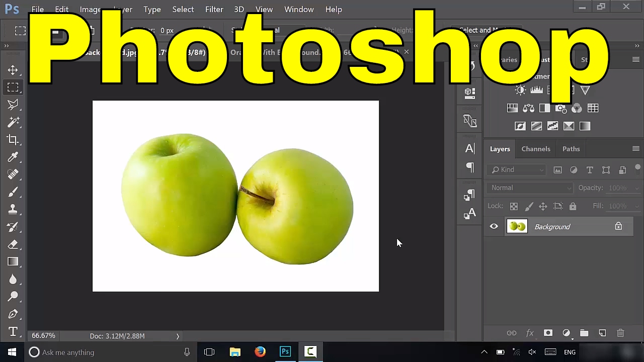The image size is (644, 362).
Task: Select the Clone Stamp tool
Action: [x=13, y=209]
